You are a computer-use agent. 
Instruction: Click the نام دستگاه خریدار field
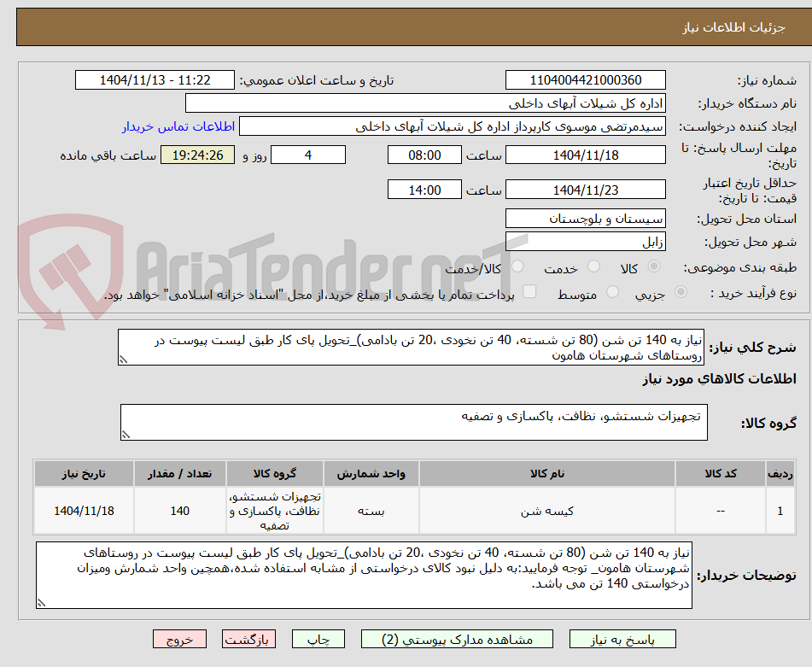pos(425,103)
